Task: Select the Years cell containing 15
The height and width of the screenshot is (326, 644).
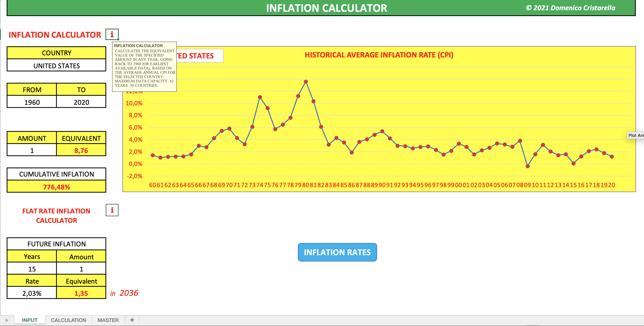Action: pyautogui.click(x=32, y=269)
